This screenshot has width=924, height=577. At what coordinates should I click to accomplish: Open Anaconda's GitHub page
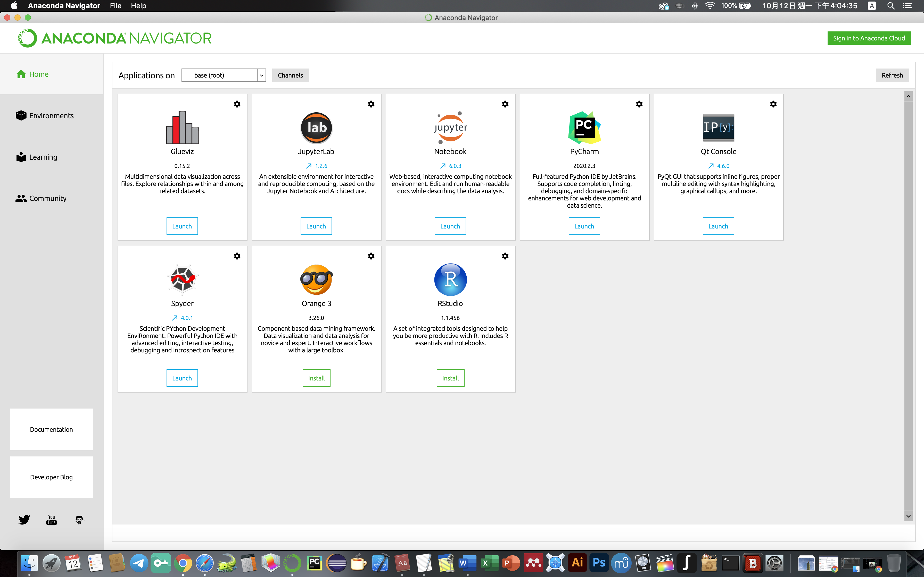(x=79, y=520)
